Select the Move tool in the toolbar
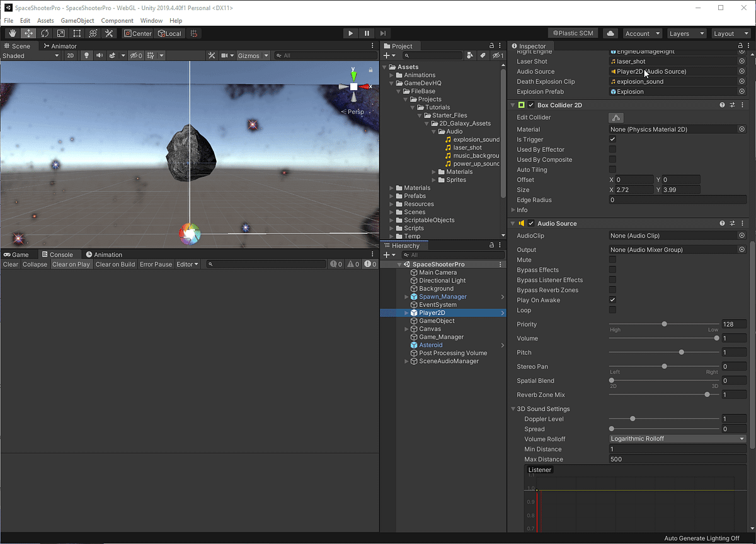Viewport: 756px width, 544px height. click(x=28, y=33)
